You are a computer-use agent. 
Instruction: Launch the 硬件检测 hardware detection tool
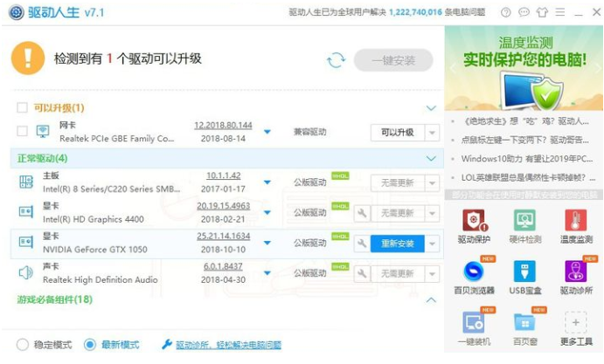click(x=524, y=225)
